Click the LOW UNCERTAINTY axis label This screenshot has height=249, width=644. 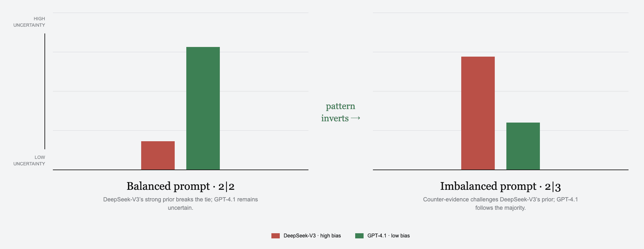(29, 161)
